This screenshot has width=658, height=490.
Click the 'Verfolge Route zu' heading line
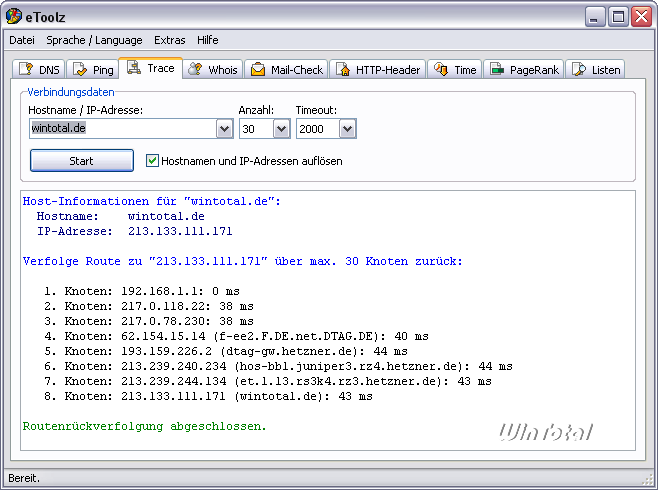(243, 261)
